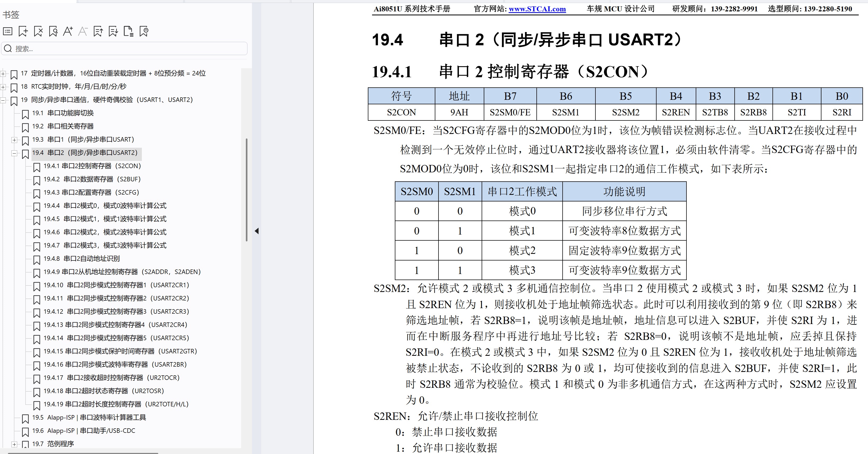Click the page outline document icon
The width and height of the screenshot is (868, 454).
tap(128, 31)
